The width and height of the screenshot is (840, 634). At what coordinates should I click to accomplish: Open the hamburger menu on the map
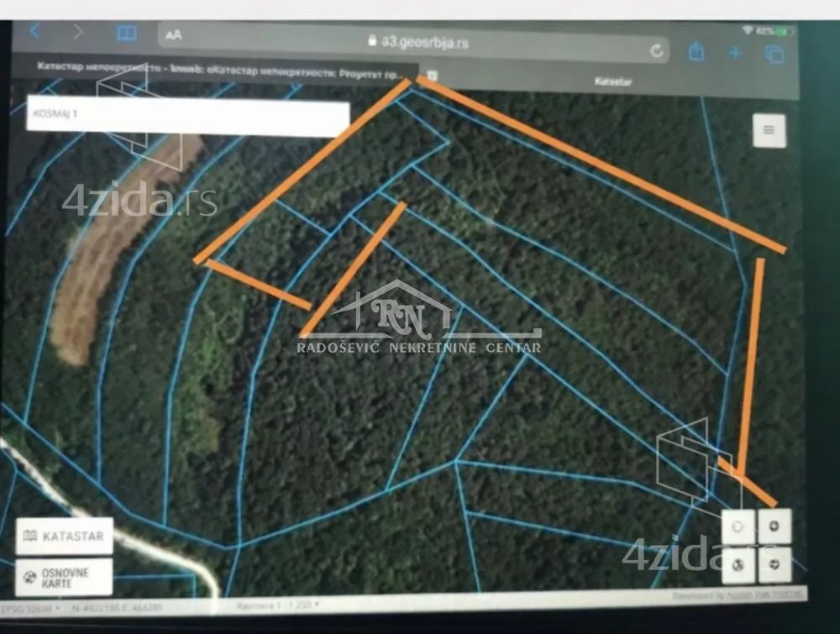point(769,130)
